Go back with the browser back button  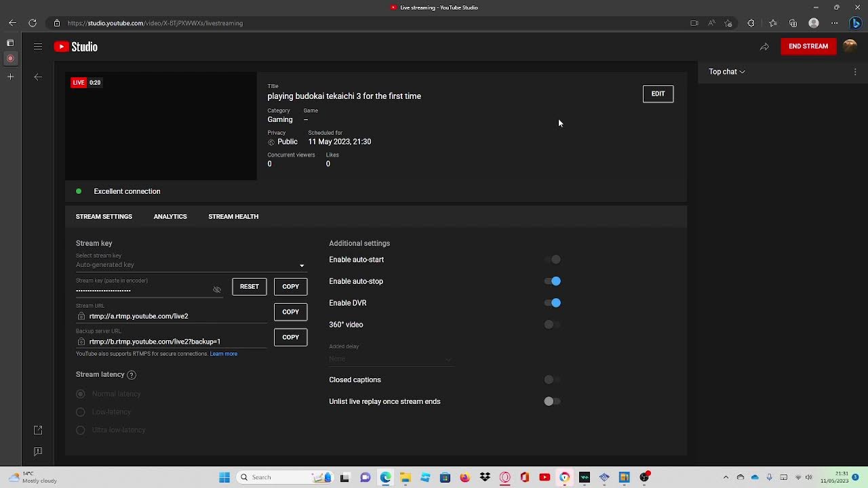coord(12,23)
